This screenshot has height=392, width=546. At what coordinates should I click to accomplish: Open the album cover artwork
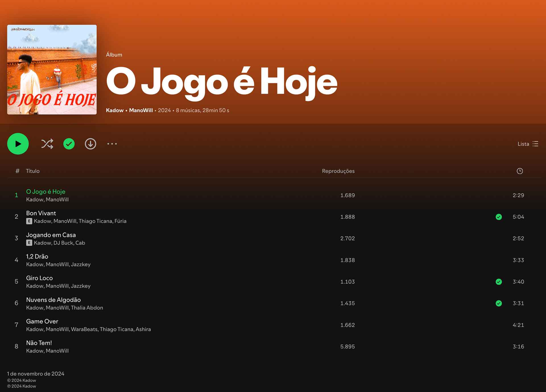point(52,70)
